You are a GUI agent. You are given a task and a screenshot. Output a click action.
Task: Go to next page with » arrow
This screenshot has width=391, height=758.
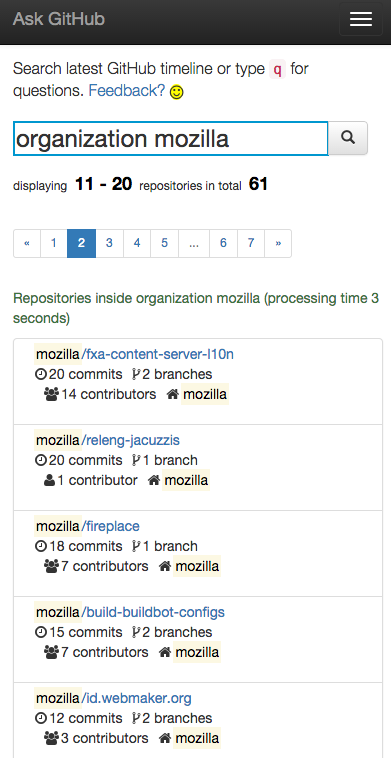coord(278,243)
